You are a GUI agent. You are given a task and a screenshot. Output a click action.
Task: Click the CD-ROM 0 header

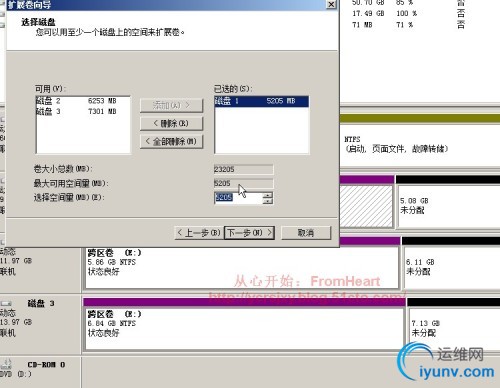(x=40, y=372)
